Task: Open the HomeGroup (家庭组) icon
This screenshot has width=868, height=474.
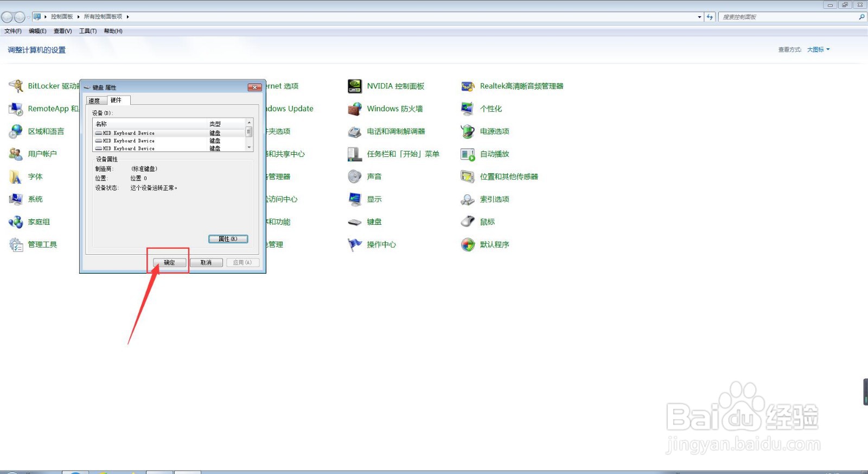Action: [16, 222]
